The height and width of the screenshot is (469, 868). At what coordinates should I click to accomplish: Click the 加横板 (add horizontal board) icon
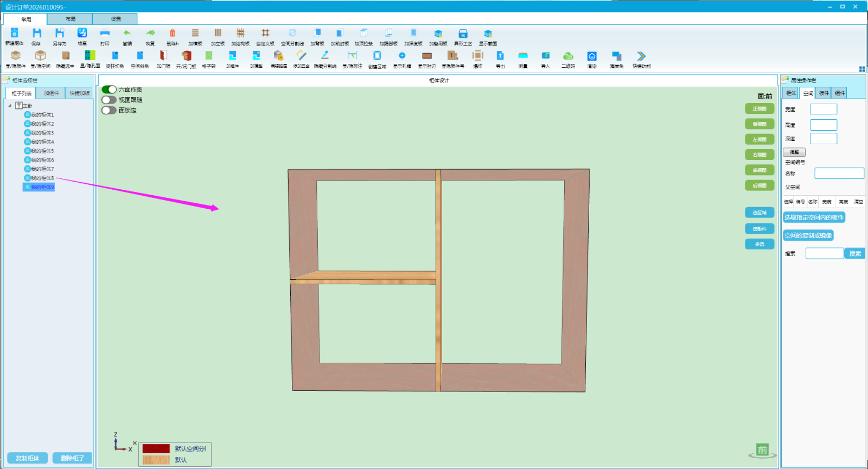[x=195, y=34]
